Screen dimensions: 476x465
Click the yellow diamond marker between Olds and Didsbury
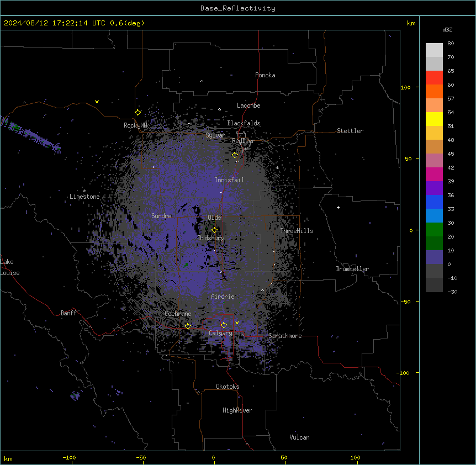pyautogui.click(x=215, y=230)
